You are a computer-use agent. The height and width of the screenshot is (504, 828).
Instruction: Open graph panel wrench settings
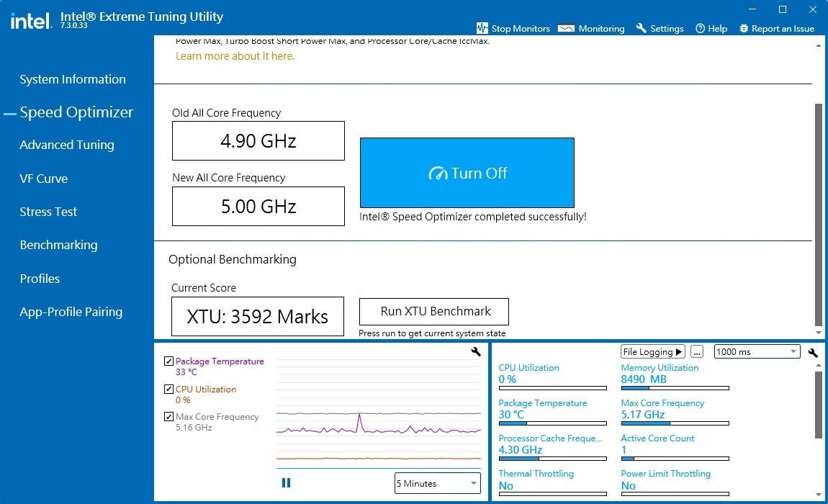(x=476, y=352)
